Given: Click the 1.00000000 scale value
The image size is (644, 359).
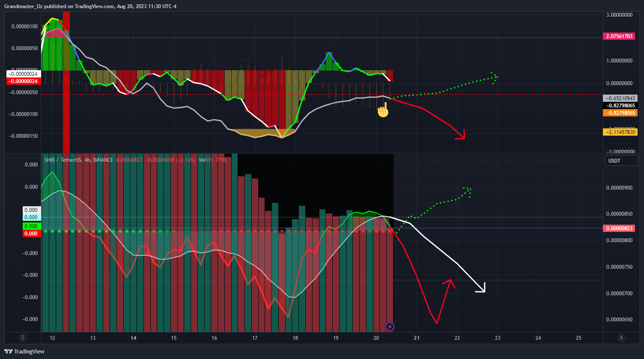Looking at the screenshot, I should click(x=619, y=61).
